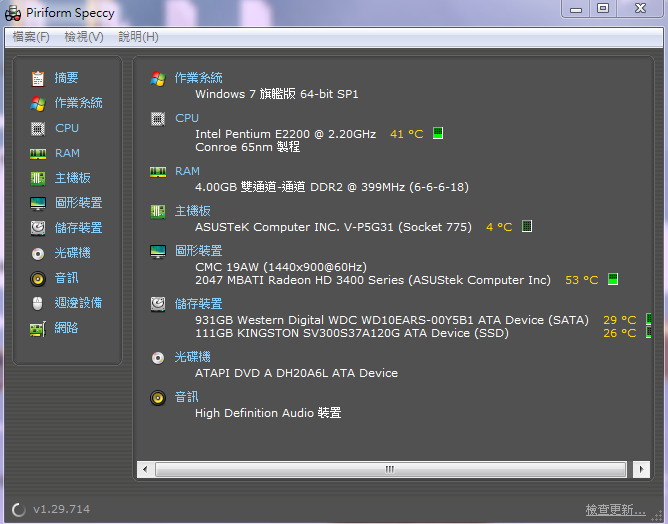Screen dimensions: 668x524
Task: Open 作業系統 heading link in summary
Action: (x=199, y=78)
